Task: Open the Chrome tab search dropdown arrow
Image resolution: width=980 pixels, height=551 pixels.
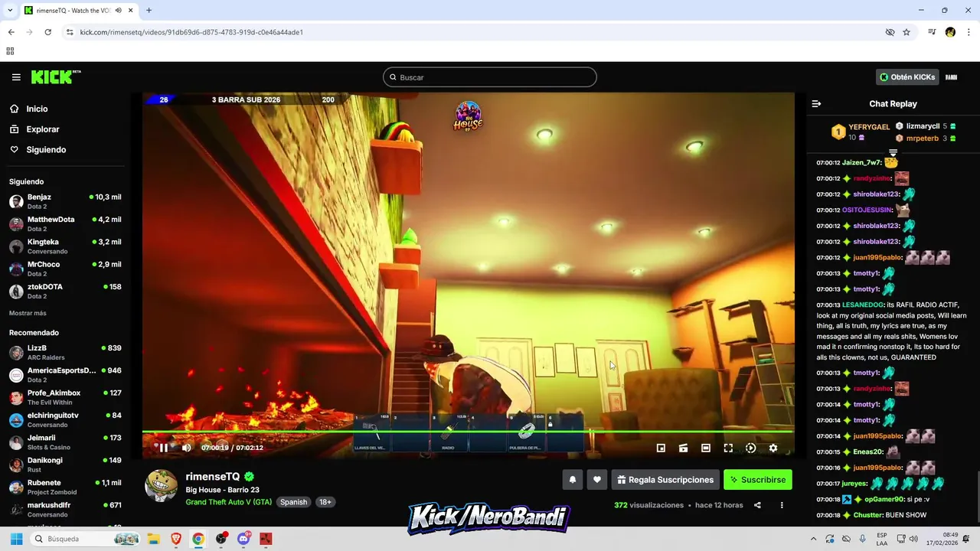Action: pos(10,10)
